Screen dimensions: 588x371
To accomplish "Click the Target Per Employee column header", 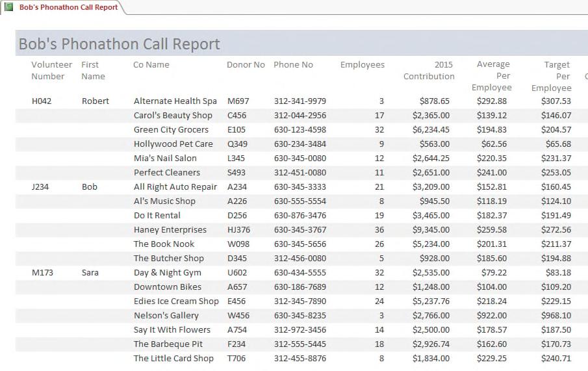I will click(551, 76).
